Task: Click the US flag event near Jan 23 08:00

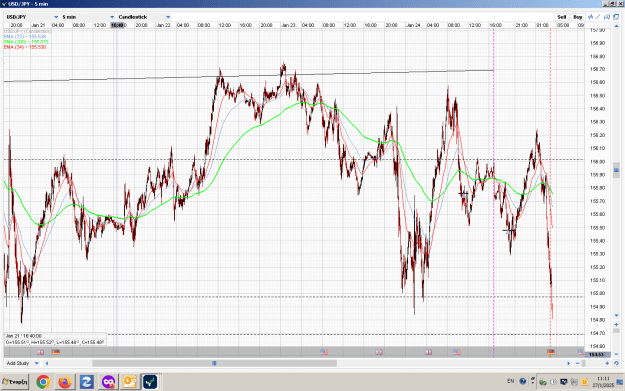Action: click(x=324, y=352)
